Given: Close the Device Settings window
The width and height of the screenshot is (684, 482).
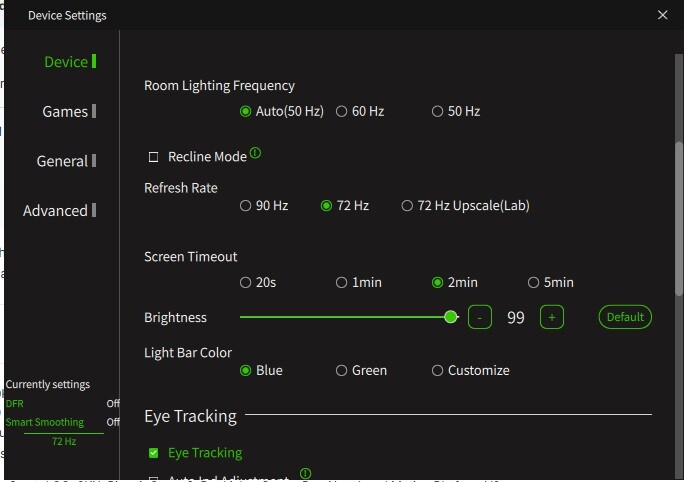Looking at the screenshot, I should click(x=662, y=15).
